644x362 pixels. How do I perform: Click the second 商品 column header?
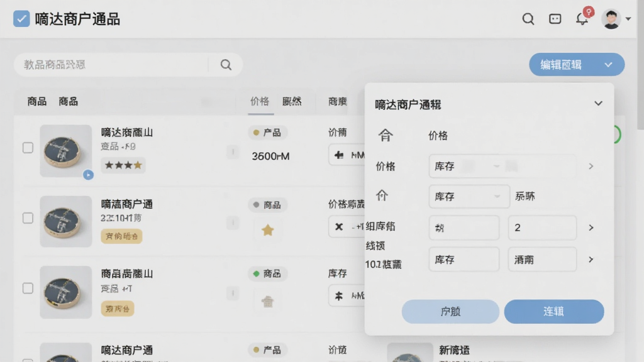(x=68, y=101)
